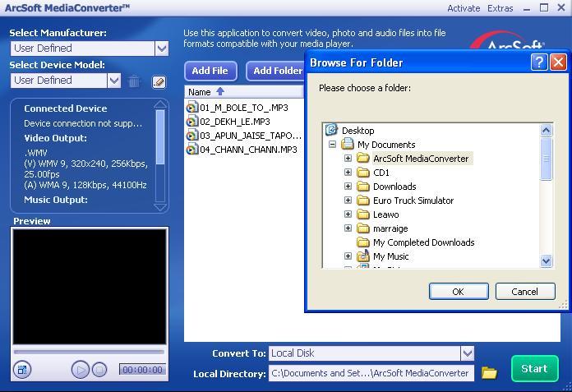The image size is (572, 392).
Task: Select the My Completed Downloads label
Action: [423, 242]
